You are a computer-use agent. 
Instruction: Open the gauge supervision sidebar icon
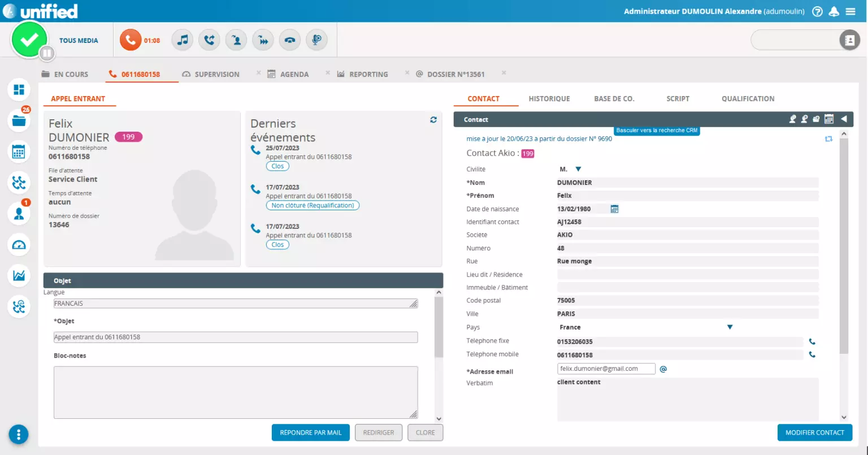coord(19,245)
